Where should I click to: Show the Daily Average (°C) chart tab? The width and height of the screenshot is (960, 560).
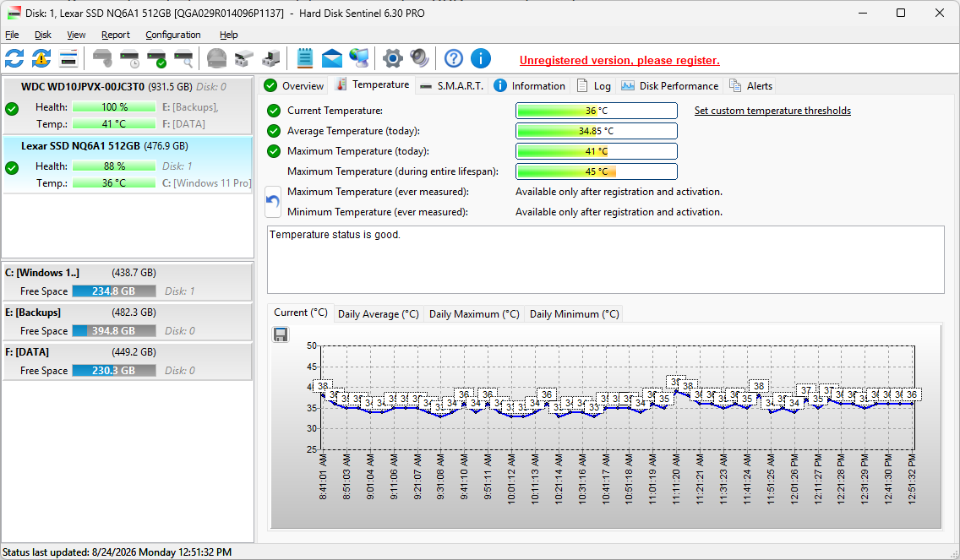(x=379, y=314)
